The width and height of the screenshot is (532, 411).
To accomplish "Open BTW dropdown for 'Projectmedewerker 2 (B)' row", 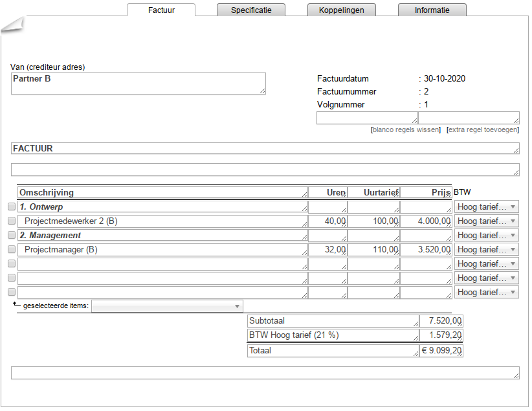I will [x=487, y=221].
